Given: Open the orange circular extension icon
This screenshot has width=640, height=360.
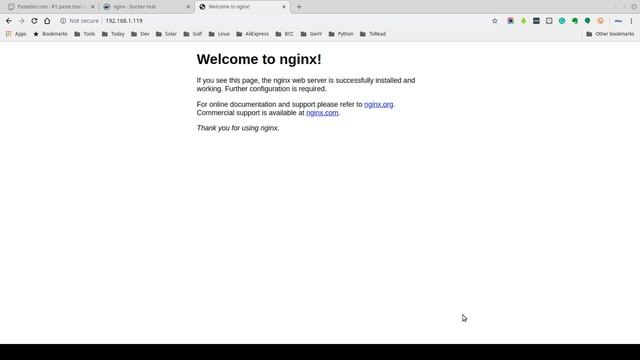Looking at the screenshot, I should [x=600, y=21].
